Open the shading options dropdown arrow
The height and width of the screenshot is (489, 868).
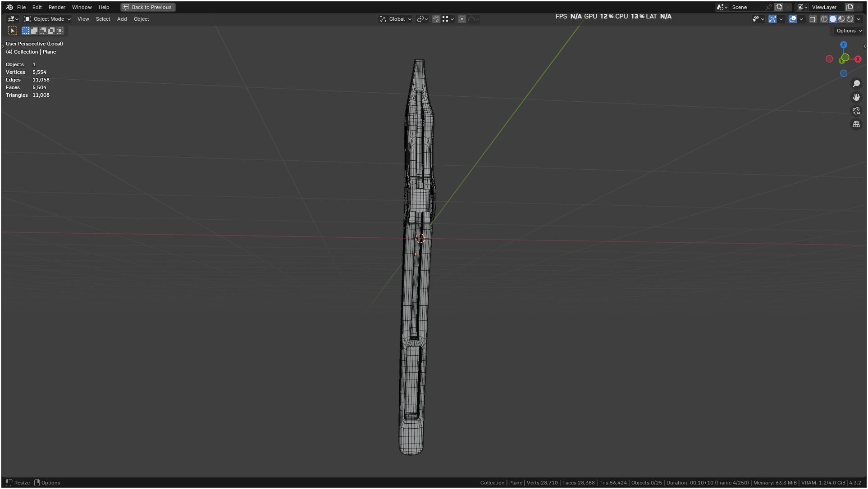(859, 19)
